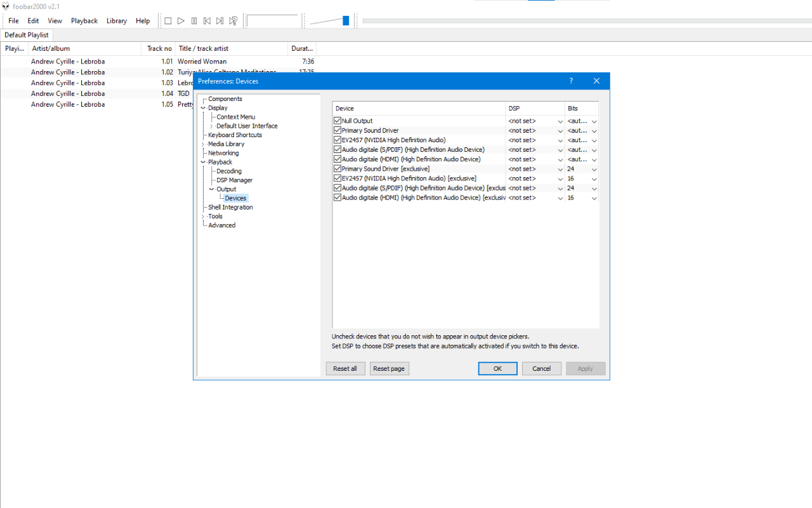Confirm preferences with OK
812x508 pixels.
[497, 368]
